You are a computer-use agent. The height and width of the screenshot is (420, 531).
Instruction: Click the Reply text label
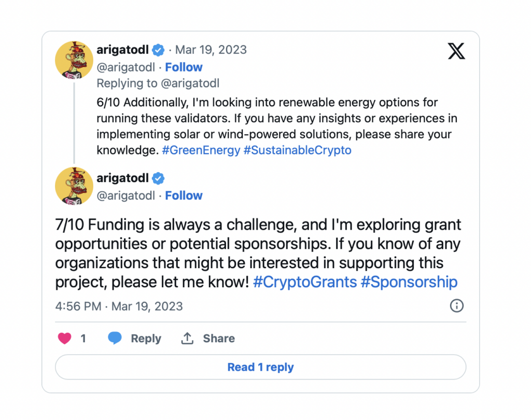146,339
